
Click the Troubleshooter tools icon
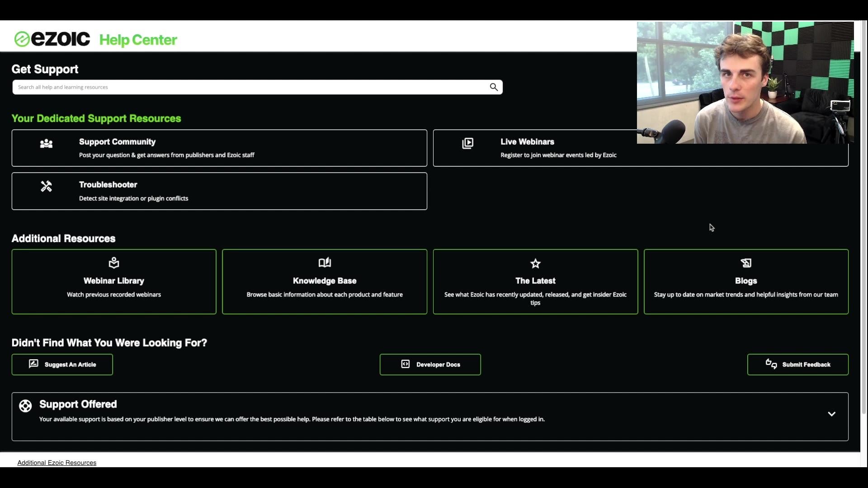coord(46,186)
